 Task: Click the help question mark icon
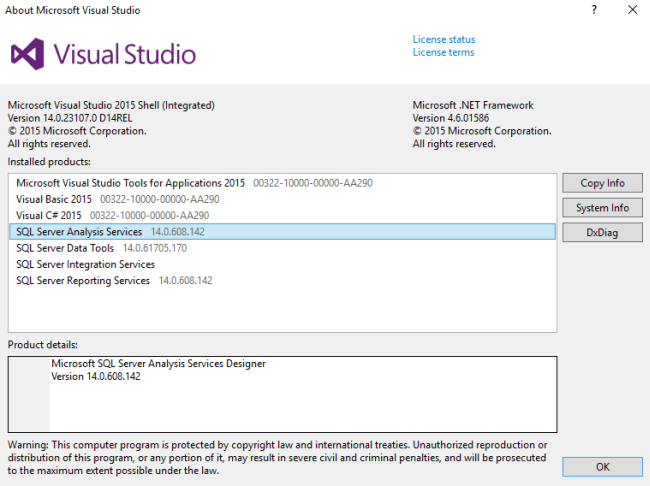[594, 10]
